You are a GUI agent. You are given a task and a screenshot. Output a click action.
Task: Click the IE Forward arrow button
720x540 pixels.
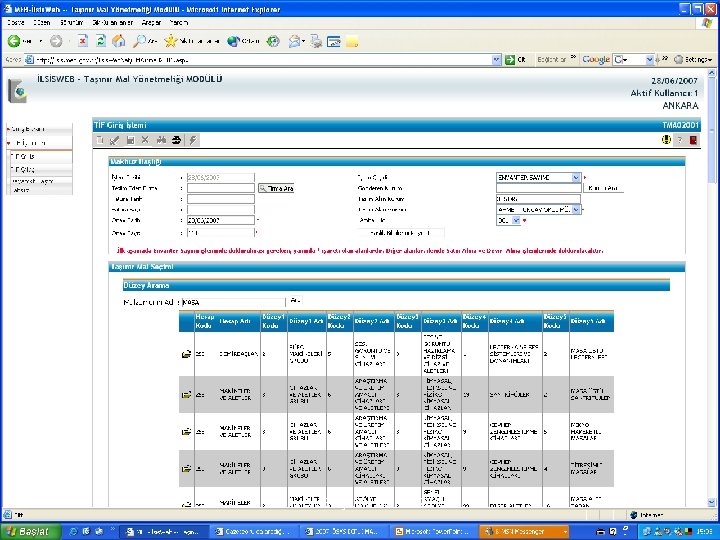click(x=56, y=41)
